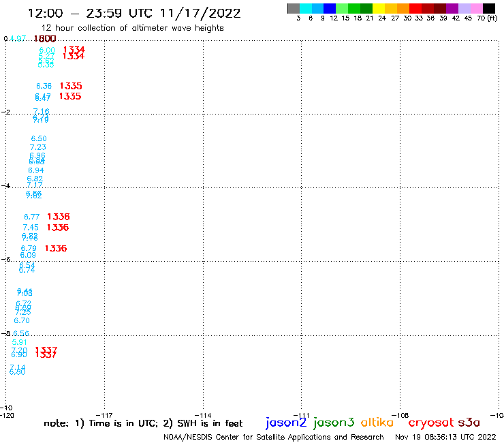Viewport: 504px width, 443px height.
Task: Select the '-10' latitude axis label
Action: point(6,408)
